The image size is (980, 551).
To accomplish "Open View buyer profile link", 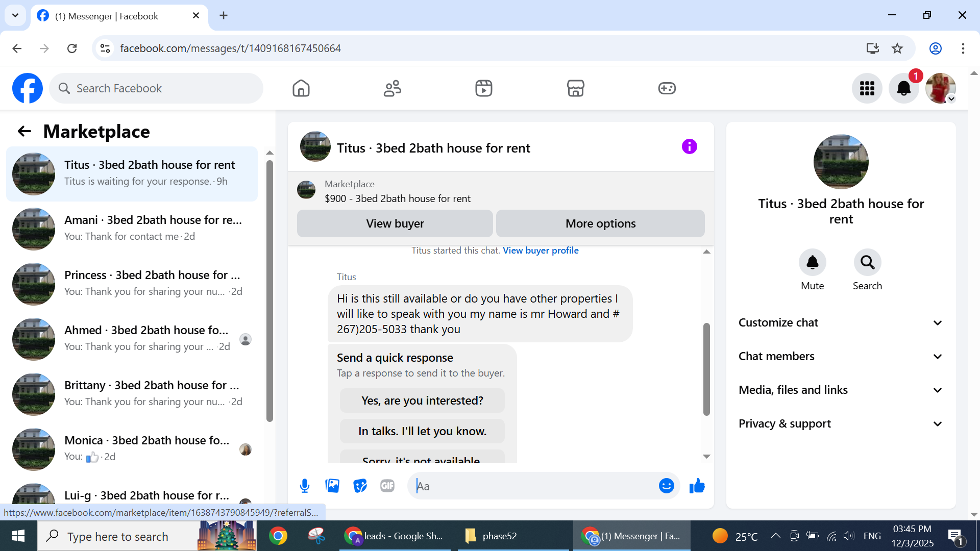I will 541,251.
